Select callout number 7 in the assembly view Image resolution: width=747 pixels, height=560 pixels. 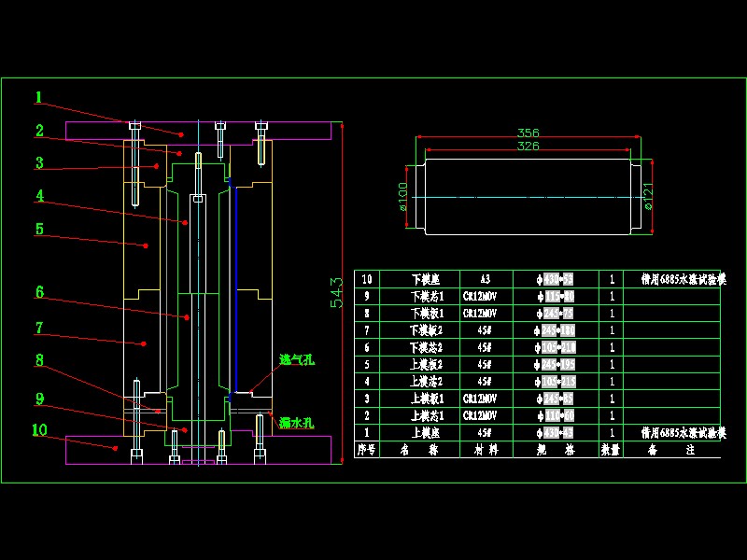(x=39, y=328)
